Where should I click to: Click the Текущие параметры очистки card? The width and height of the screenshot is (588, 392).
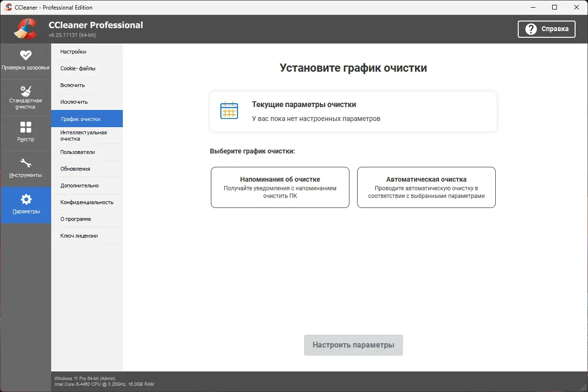pyautogui.click(x=353, y=111)
